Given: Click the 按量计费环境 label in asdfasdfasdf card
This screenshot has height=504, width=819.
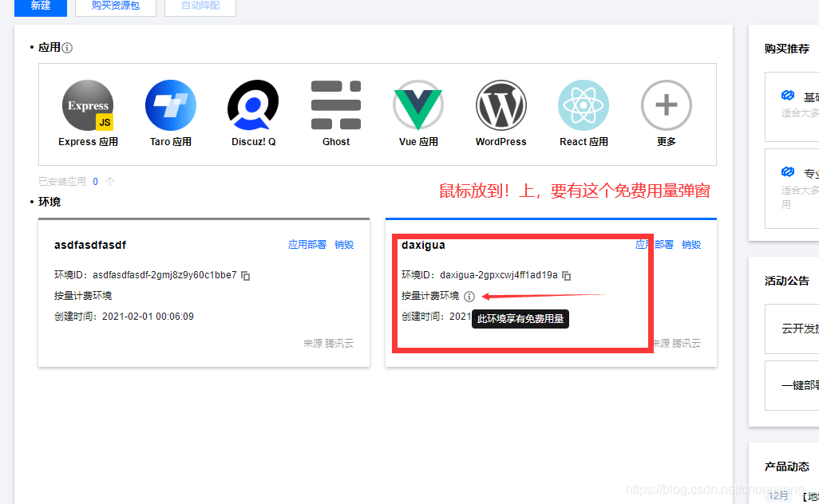Looking at the screenshot, I should (x=83, y=296).
